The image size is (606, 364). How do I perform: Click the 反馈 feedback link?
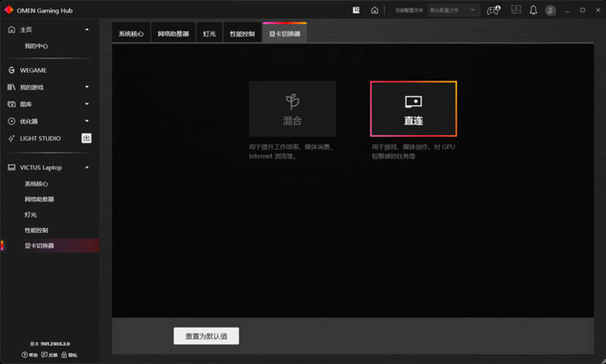(53, 355)
